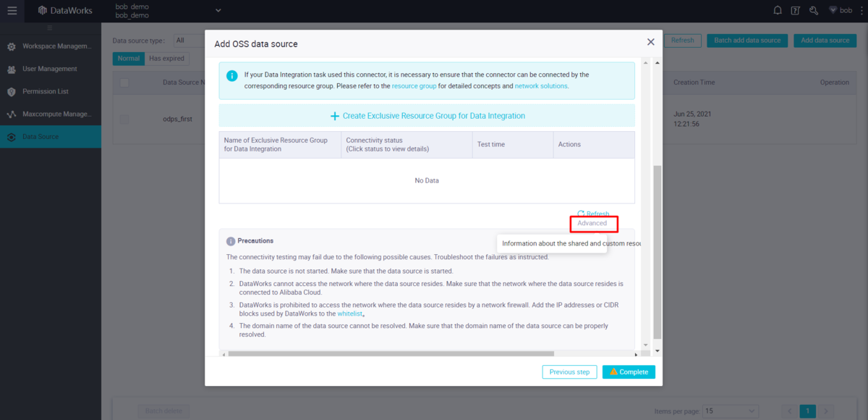Click the Add data source button

click(x=825, y=41)
